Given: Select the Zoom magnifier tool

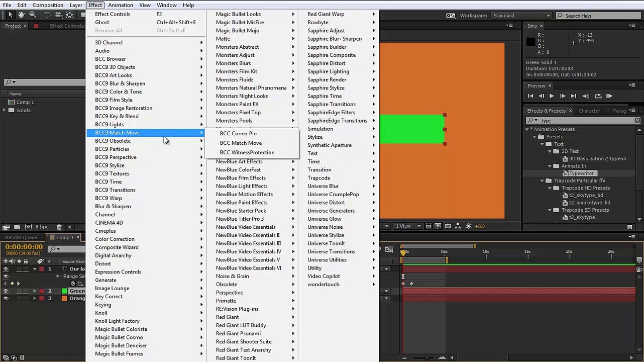Looking at the screenshot, I should 33,15.
